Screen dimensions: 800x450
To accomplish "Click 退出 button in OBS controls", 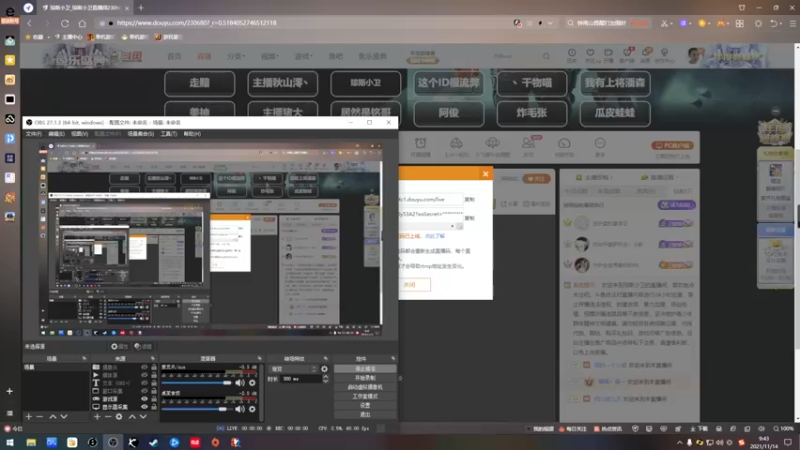I will click(x=365, y=414).
